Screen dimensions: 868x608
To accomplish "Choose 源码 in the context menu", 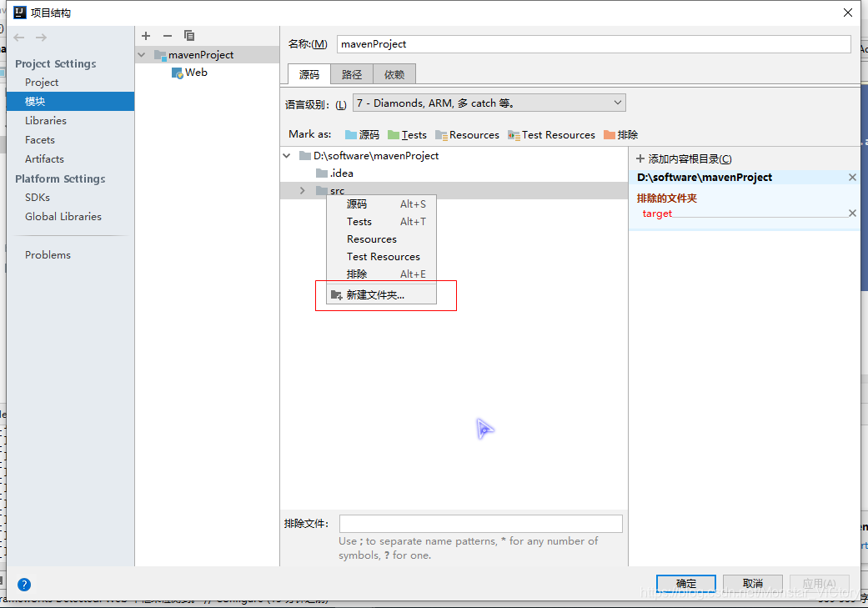I will coord(382,204).
